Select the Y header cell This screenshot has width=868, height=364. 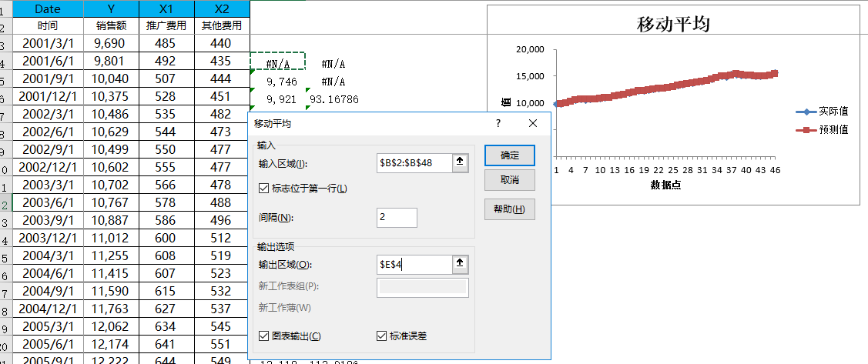click(111, 9)
